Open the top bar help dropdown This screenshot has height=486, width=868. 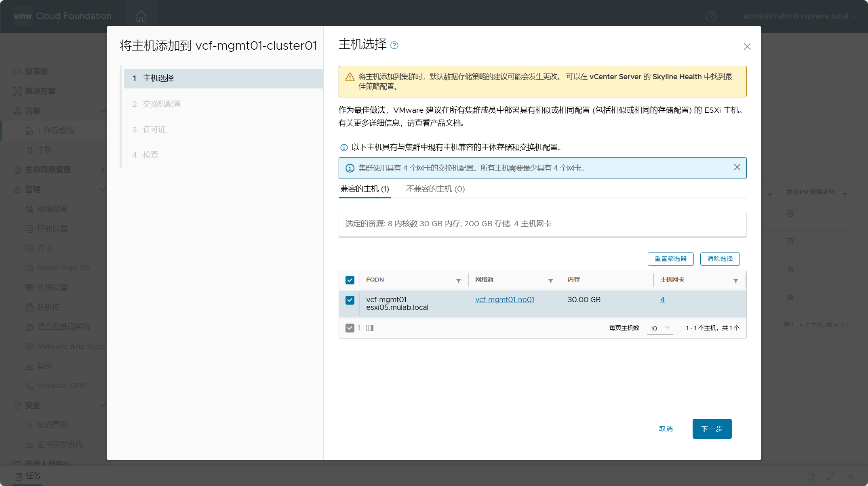(715, 16)
